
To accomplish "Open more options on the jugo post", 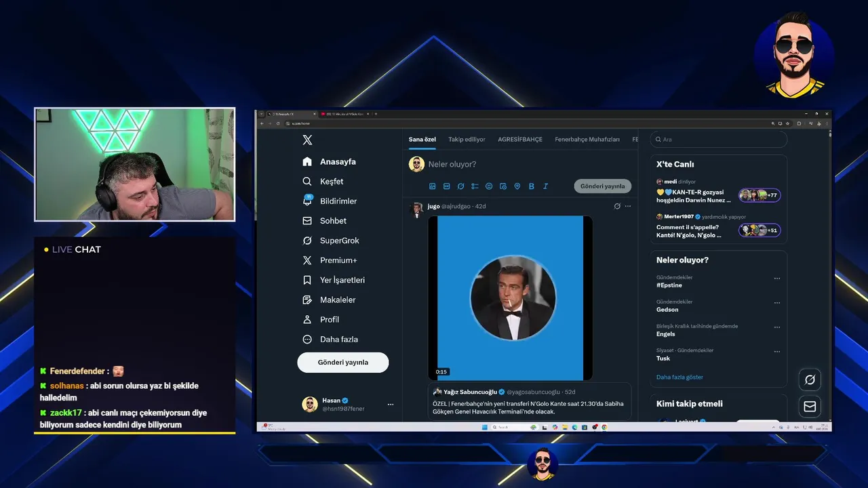I will pyautogui.click(x=628, y=206).
